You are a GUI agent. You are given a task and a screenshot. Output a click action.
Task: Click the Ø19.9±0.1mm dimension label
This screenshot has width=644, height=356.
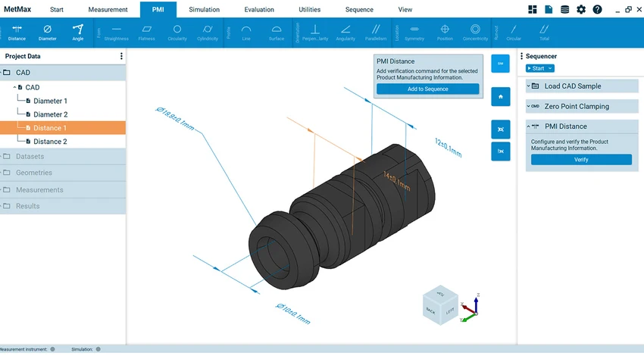[174, 119]
